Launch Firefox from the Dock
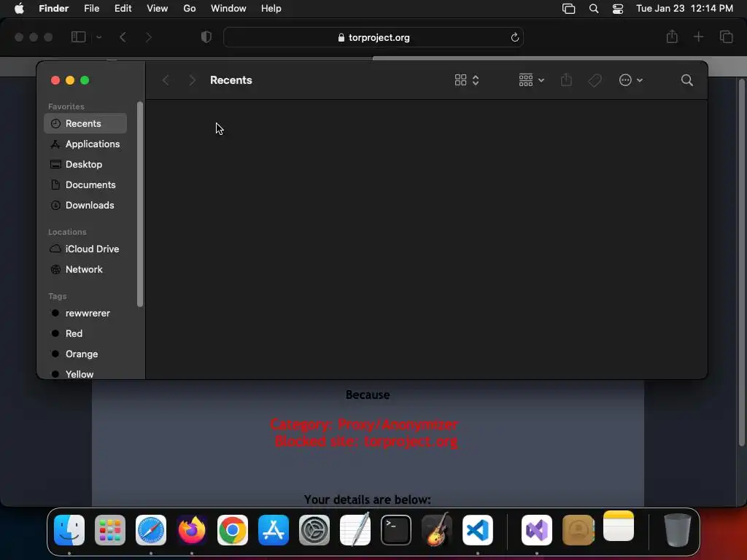Screen dimensions: 747x560 pos(192,530)
